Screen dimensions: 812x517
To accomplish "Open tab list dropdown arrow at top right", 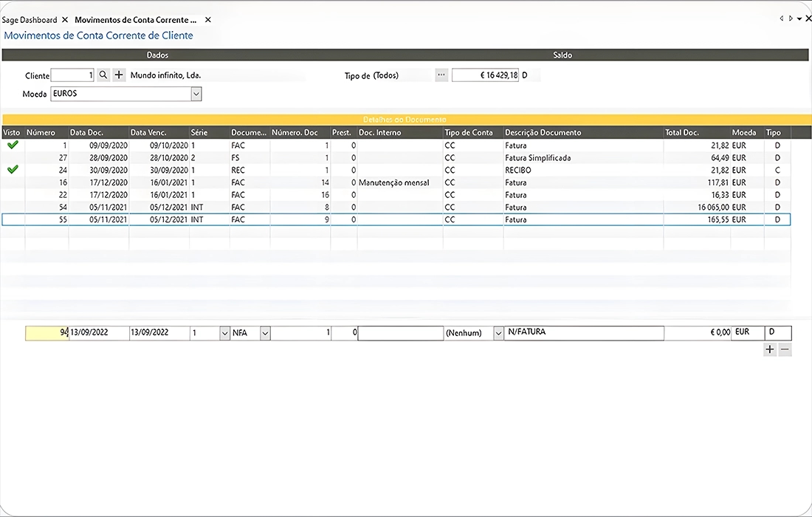I will click(x=799, y=18).
